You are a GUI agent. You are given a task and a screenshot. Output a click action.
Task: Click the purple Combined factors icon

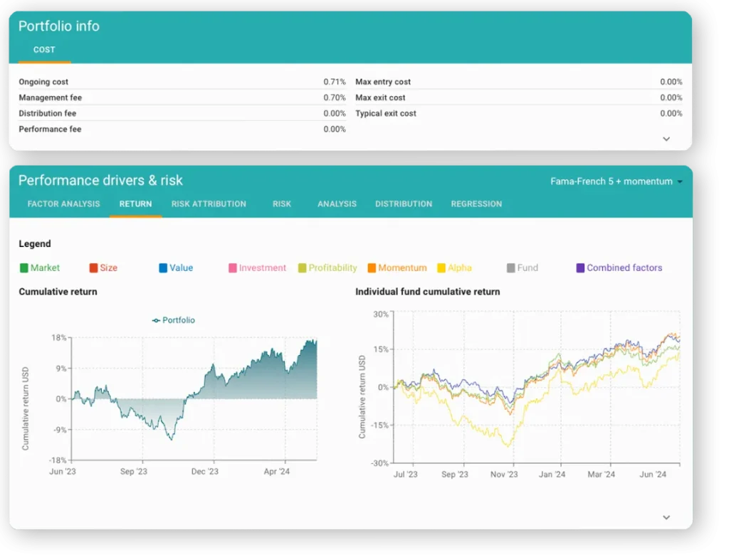pyautogui.click(x=580, y=268)
